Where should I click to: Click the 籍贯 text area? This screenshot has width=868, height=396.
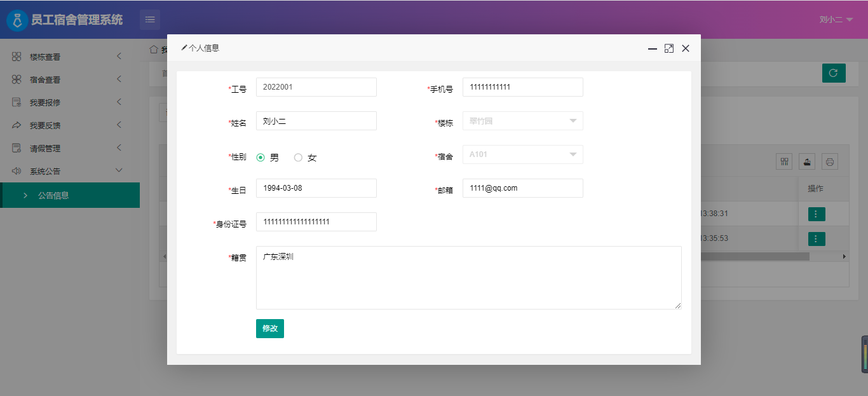click(x=469, y=278)
